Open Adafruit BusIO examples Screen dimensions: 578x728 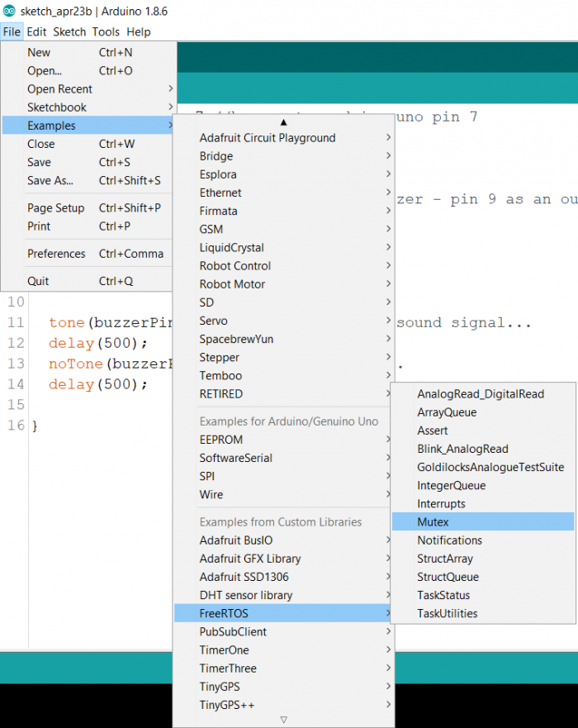click(x=284, y=540)
